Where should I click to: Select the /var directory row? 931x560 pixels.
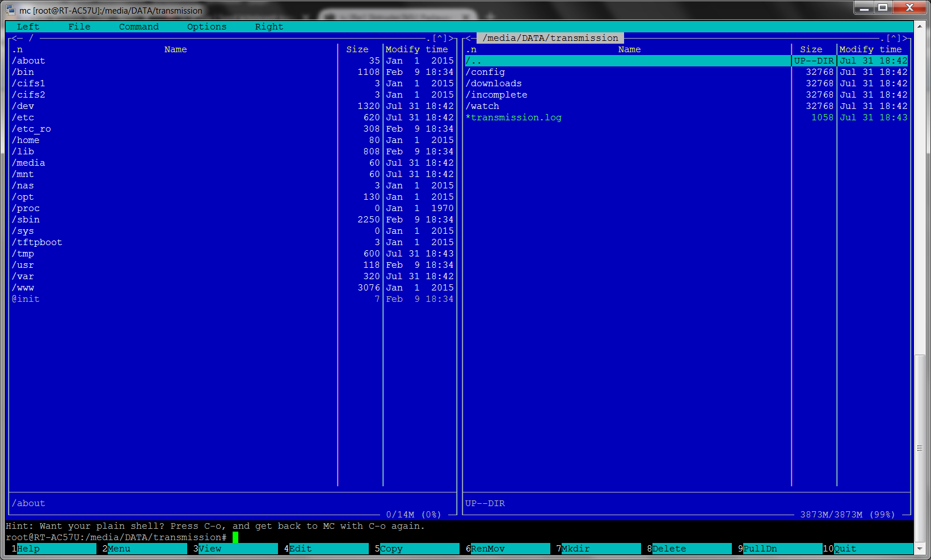point(233,276)
